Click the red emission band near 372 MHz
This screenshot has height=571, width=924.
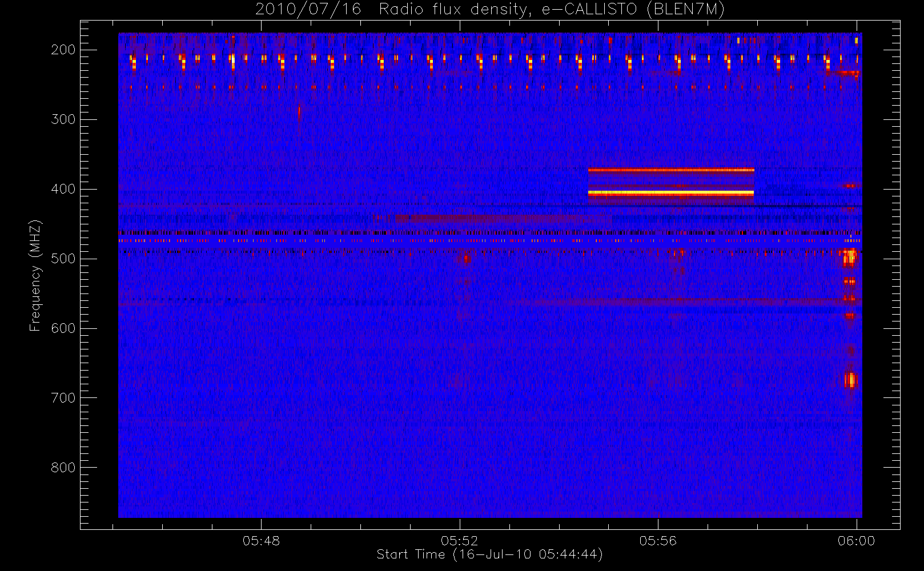(671, 170)
